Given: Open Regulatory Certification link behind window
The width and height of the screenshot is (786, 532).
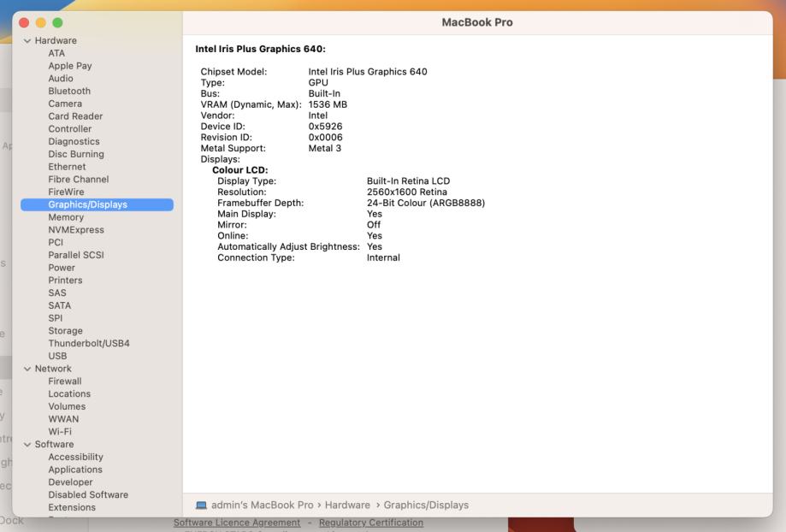Looking at the screenshot, I should point(371,523).
